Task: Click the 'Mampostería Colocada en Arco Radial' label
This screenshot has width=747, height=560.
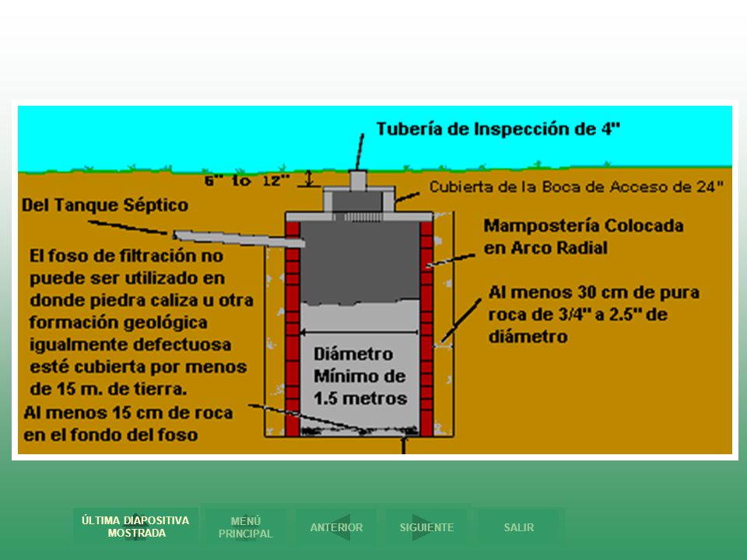Action: point(584,236)
